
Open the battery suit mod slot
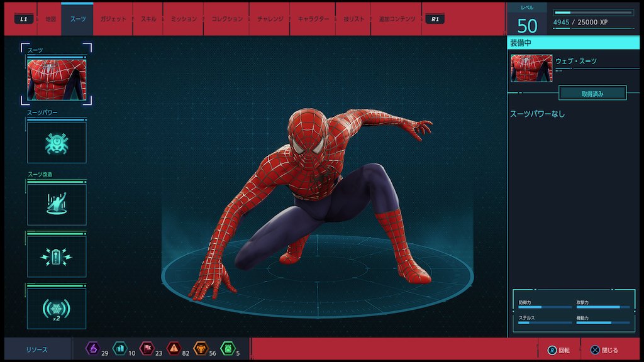tap(57, 256)
